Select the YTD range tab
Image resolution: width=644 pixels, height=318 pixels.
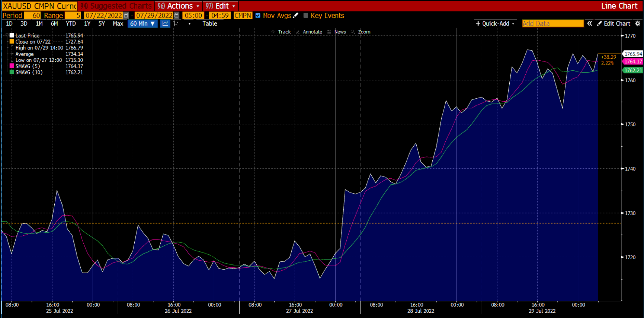71,23
